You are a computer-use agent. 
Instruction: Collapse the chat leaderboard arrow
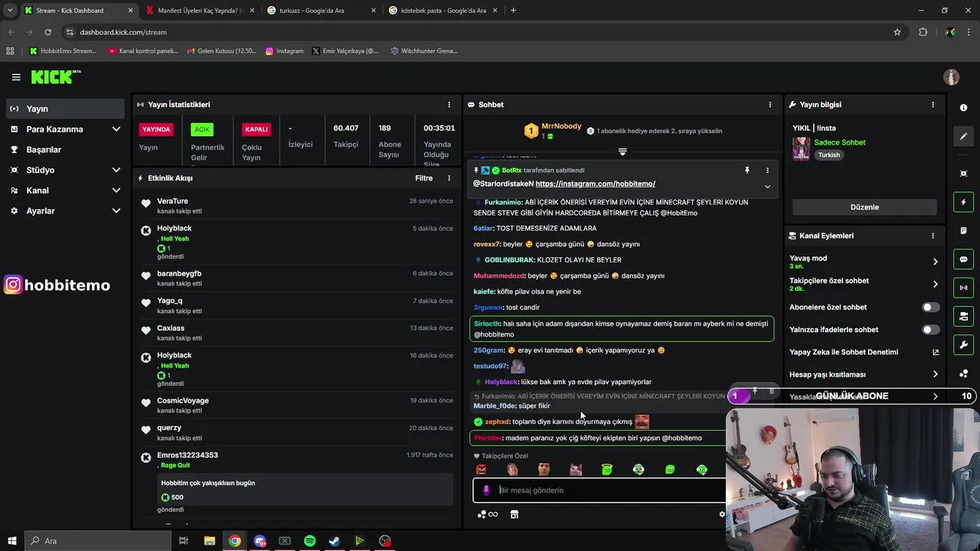click(622, 152)
